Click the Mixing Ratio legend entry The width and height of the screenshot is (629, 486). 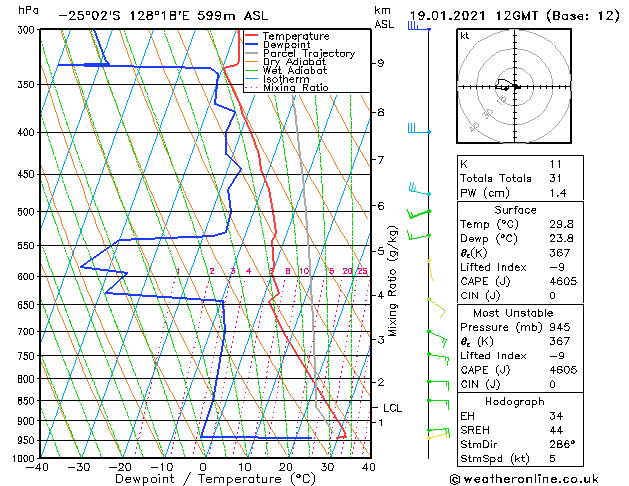click(287, 88)
